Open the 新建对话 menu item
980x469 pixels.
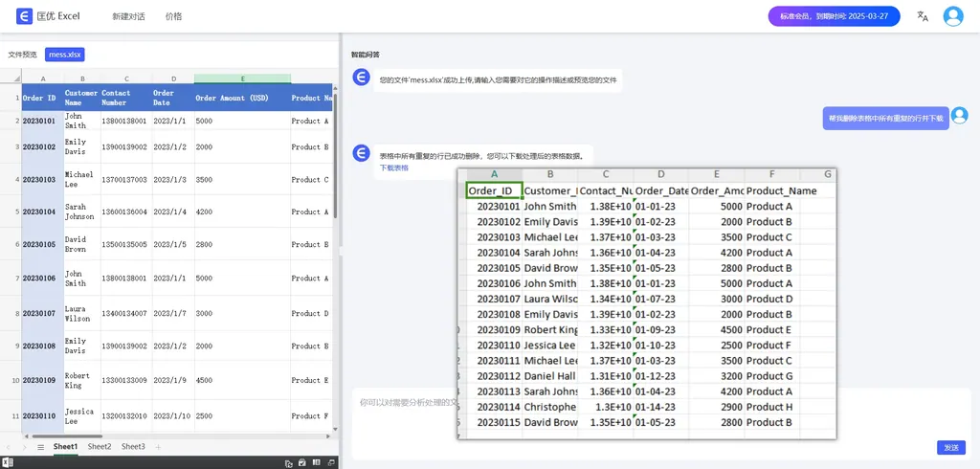tap(128, 16)
